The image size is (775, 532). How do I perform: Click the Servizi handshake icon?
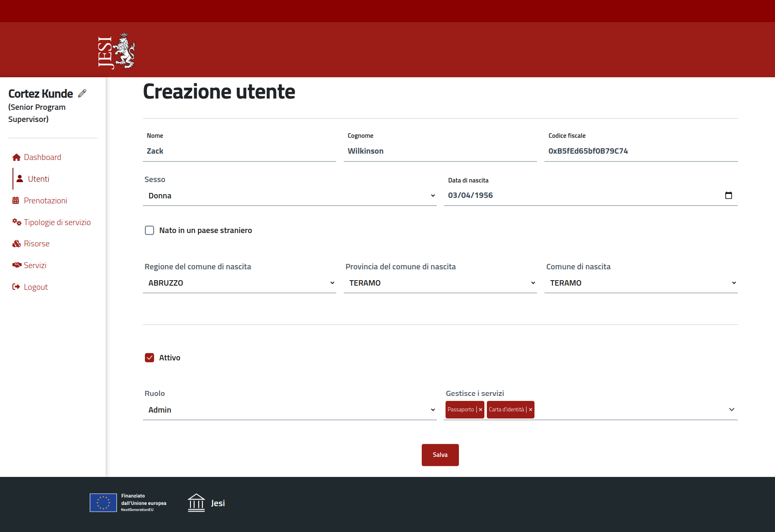16,265
